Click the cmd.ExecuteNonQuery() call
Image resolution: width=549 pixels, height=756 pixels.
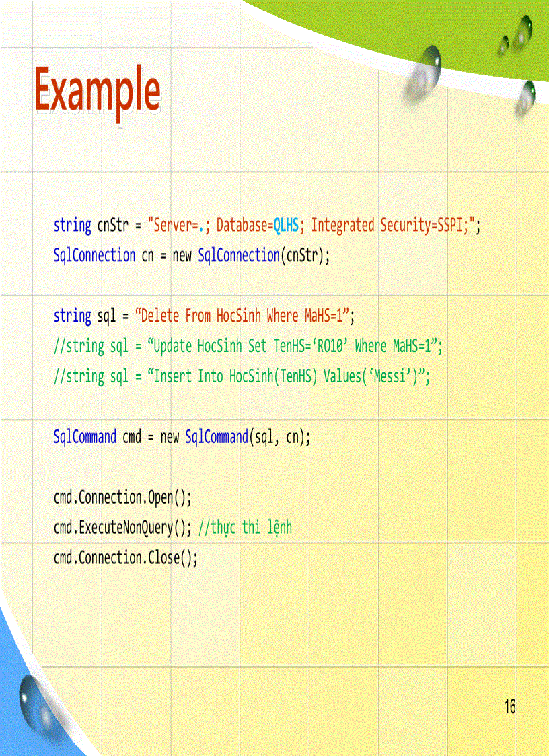(122, 528)
